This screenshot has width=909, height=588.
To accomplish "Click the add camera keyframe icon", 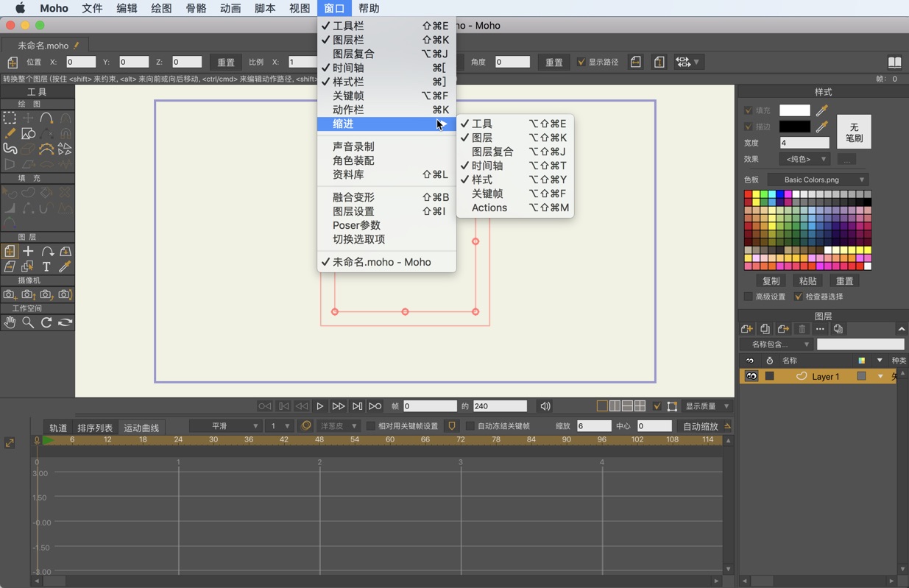I will point(9,294).
